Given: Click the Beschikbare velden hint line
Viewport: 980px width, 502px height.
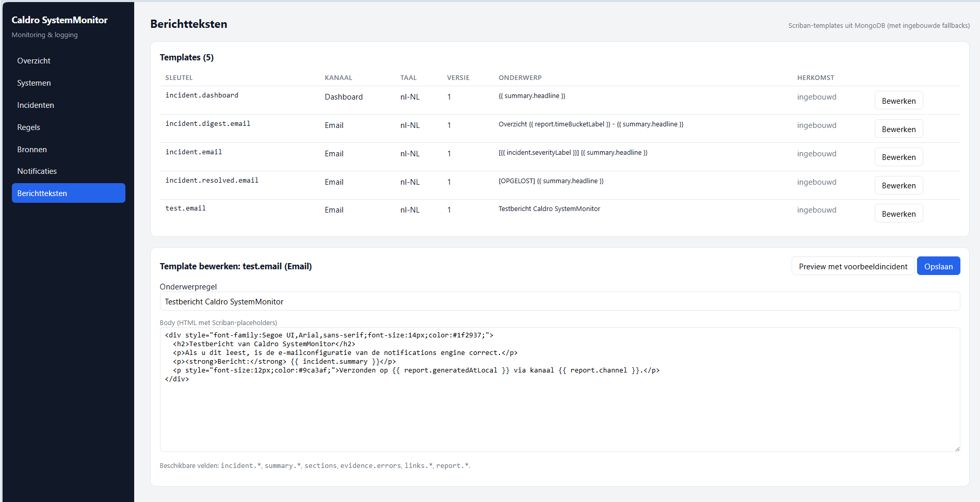Looking at the screenshot, I should point(315,466).
